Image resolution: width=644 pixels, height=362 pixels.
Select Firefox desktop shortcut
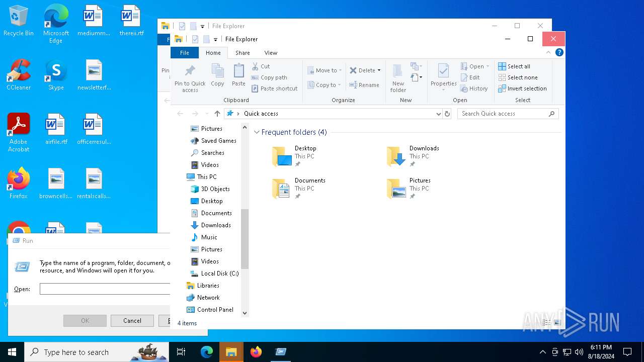(19, 184)
